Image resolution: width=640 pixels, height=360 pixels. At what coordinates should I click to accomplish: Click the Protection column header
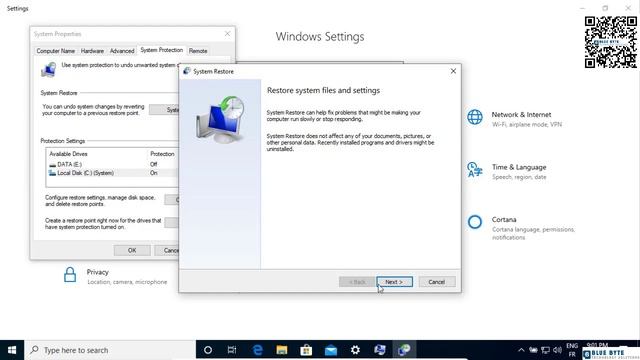162,154
